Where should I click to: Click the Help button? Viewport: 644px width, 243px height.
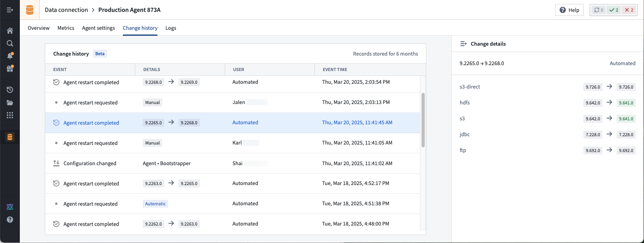pyautogui.click(x=569, y=10)
